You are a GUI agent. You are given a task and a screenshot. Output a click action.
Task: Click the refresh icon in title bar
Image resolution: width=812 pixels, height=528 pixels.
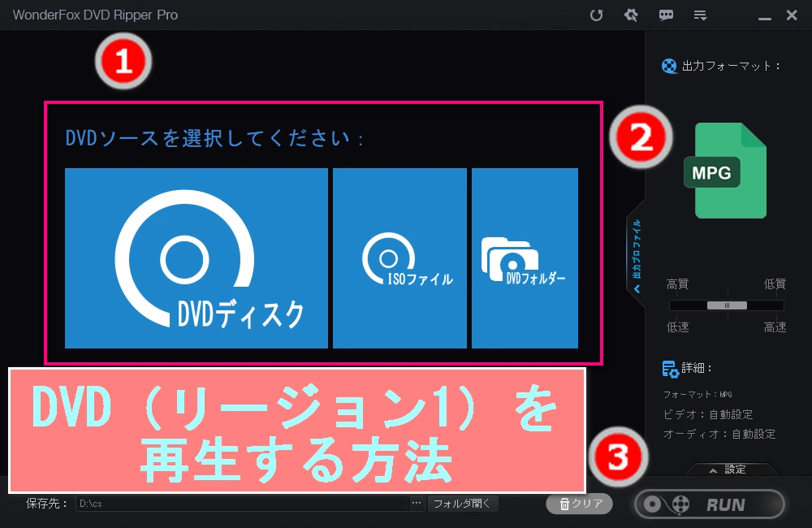597,15
